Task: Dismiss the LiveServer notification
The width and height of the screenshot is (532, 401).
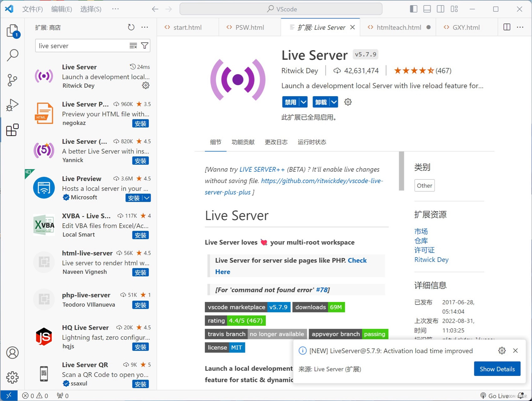Action: pos(515,351)
